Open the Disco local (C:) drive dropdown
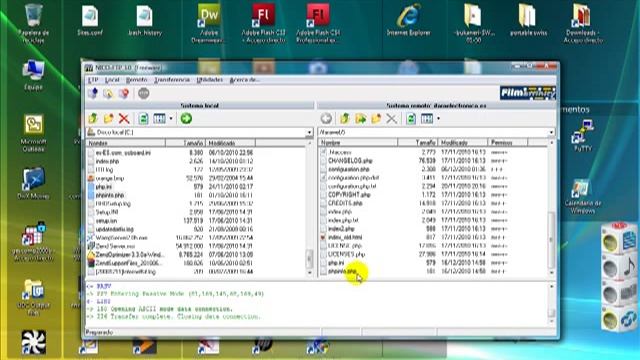 click(309, 133)
